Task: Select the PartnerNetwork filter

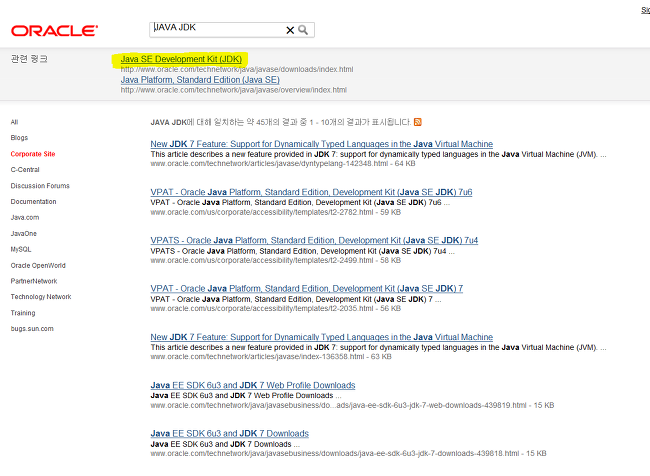Action: tap(34, 281)
